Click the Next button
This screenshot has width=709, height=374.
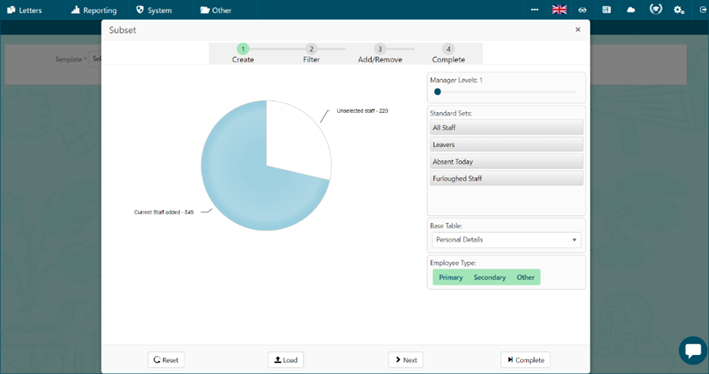[406, 360]
